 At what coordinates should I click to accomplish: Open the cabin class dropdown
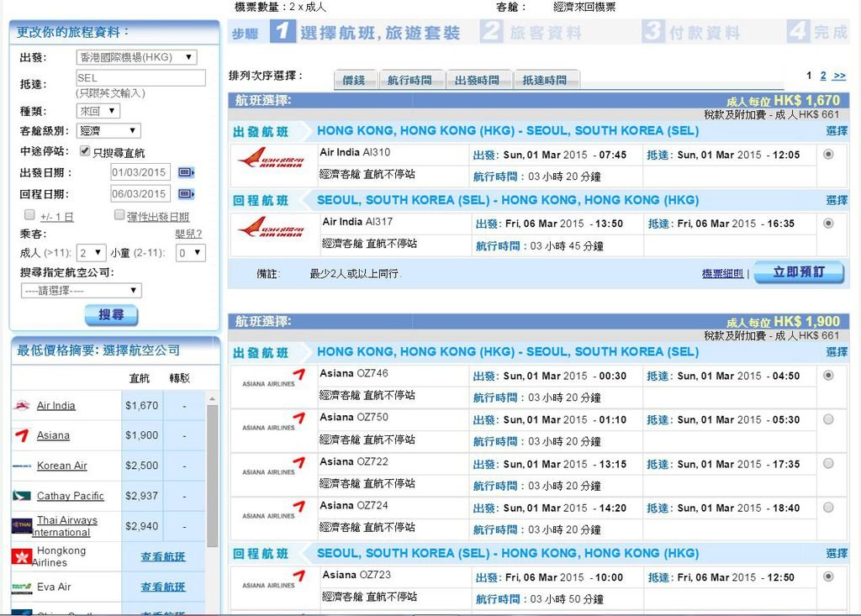click(x=108, y=130)
